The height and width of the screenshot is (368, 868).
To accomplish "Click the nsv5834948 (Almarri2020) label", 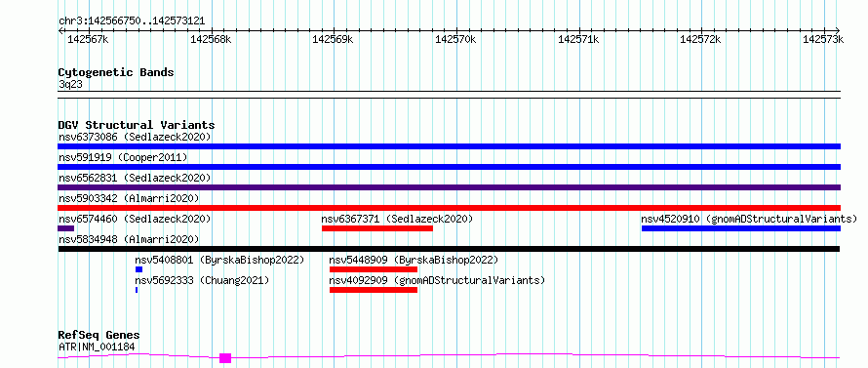I will (x=129, y=239).
